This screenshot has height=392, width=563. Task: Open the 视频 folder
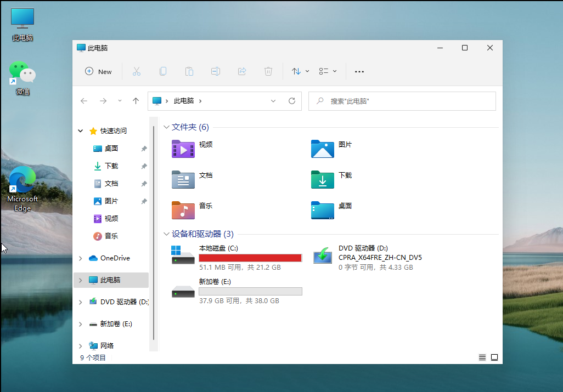point(183,149)
